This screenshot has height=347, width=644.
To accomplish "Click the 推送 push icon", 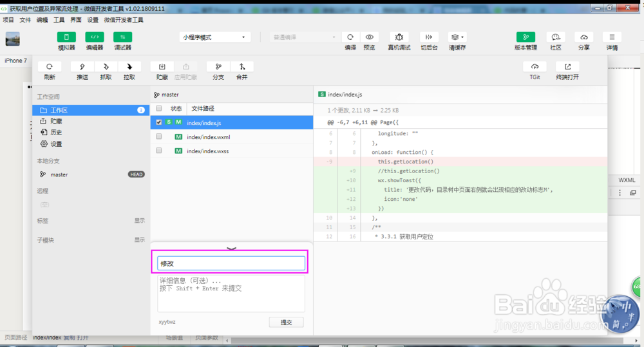I will pos(82,66).
